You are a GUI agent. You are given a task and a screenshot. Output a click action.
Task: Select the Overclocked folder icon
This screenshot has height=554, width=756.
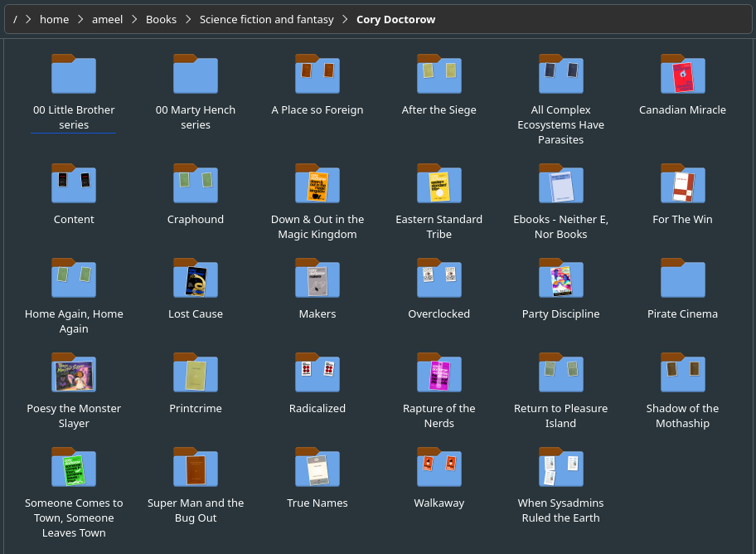point(439,278)
